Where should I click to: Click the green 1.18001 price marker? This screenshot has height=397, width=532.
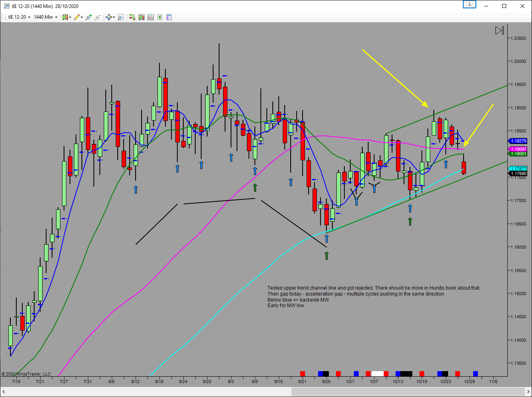[518, 154]
